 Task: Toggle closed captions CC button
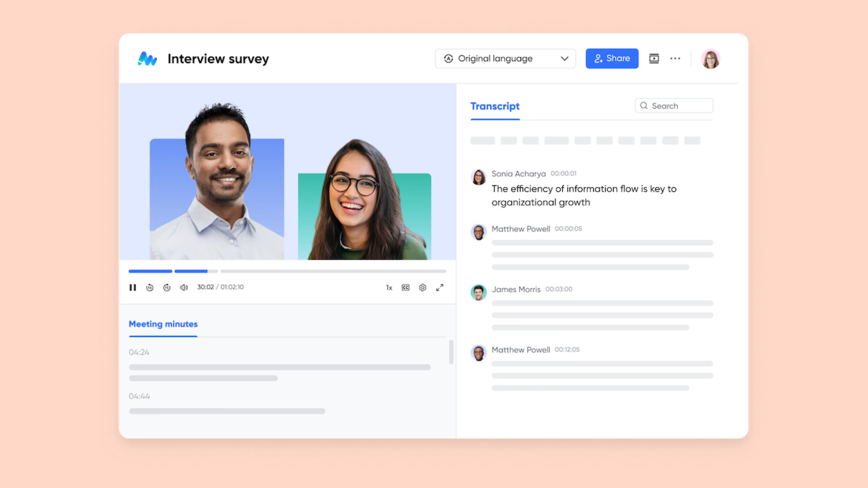405,287
